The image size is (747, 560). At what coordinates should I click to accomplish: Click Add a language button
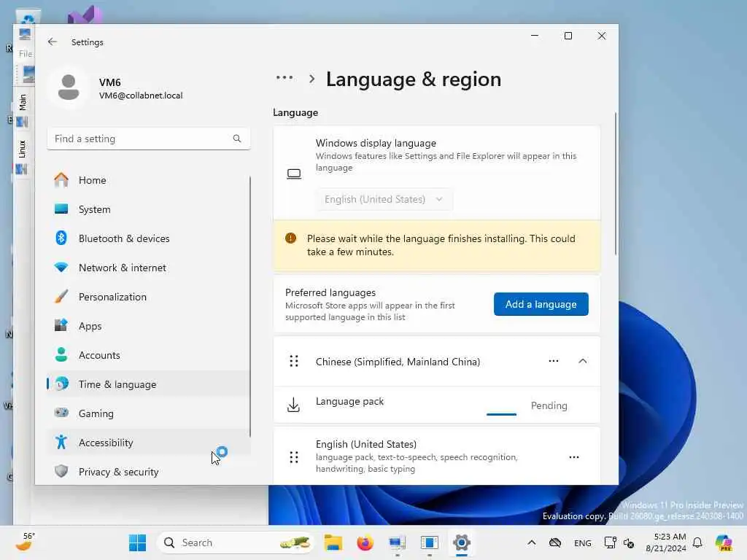coord(541,304)
